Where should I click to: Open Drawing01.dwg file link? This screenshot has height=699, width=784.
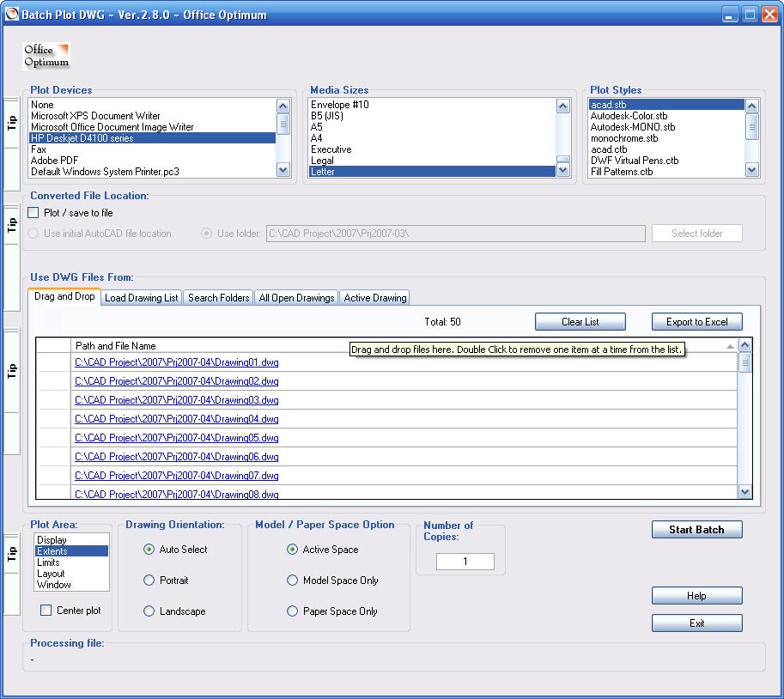(x=177, y=362)
